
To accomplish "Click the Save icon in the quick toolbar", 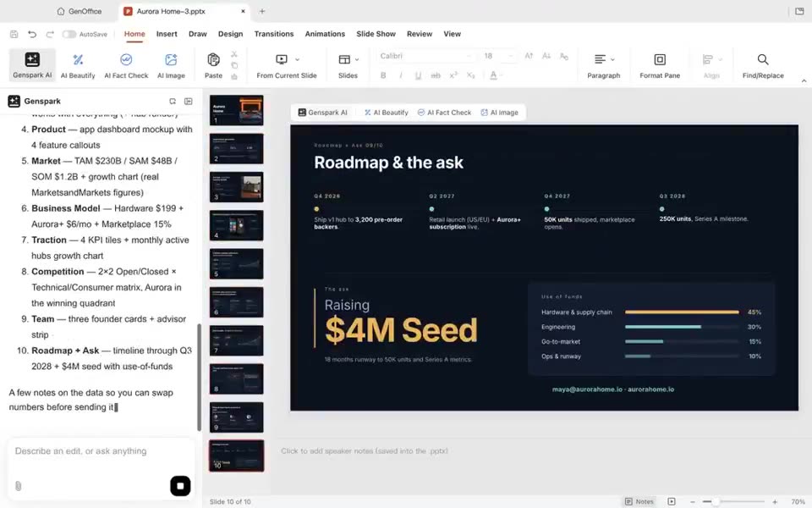I will pos(14,34).
